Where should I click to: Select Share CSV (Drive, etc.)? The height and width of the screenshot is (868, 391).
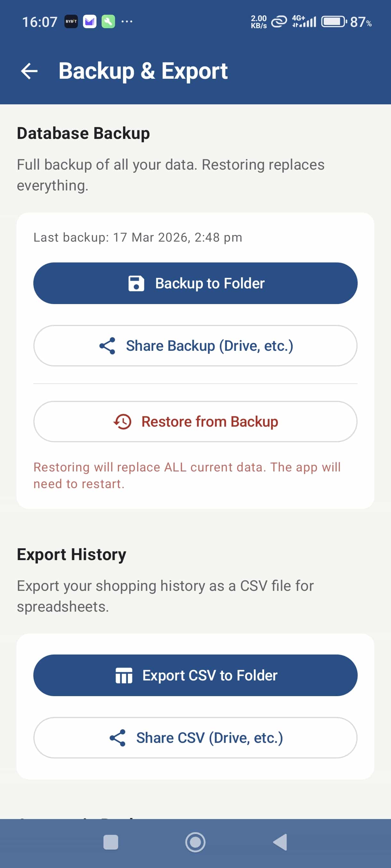[196, 738]
